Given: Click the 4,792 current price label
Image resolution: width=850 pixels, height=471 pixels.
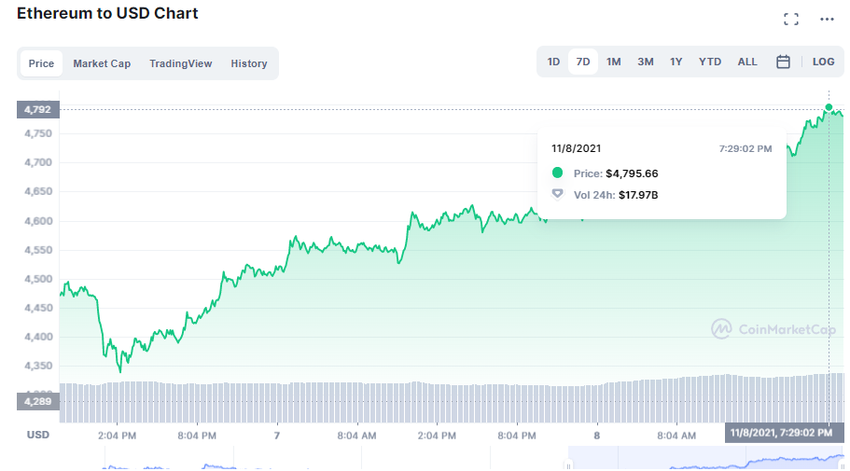Looking at the screenshot, I should coord(37,109).
